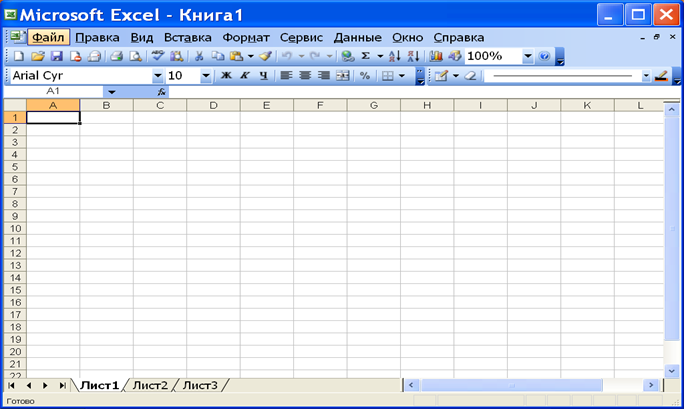Click the Name Box showing A1

(x=53, y=92)
